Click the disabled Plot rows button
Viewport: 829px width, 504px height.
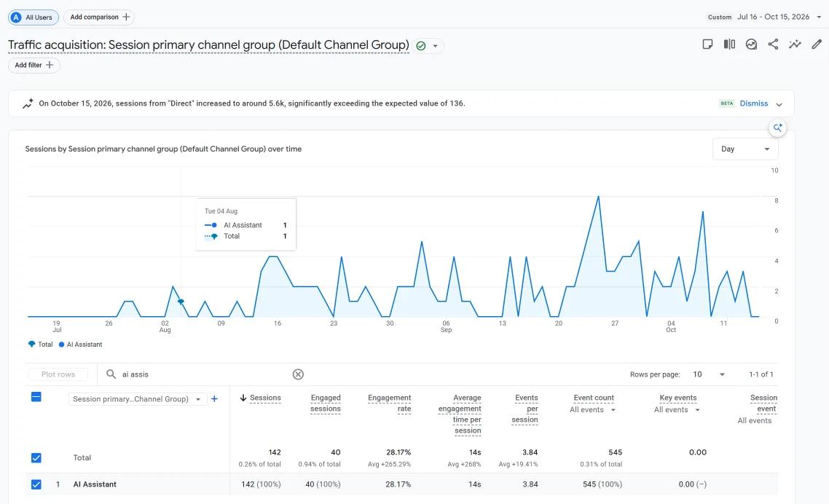point(58,374)
